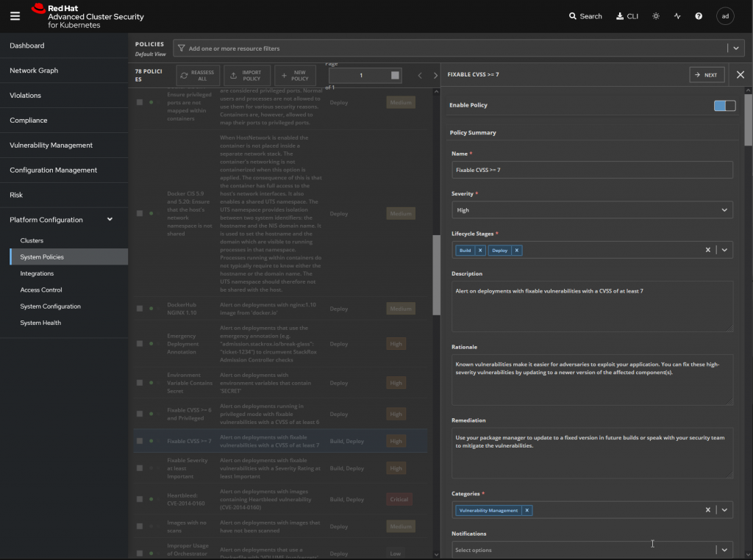
Task: Remove the Deploy lifecycle stage tag
Action: [x=517, y=251]
